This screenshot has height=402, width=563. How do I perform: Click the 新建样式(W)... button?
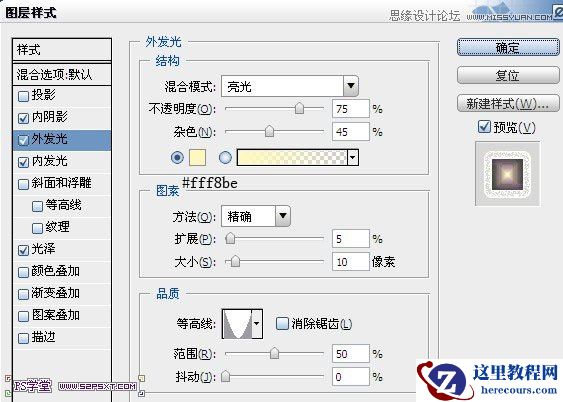click(x=508, y=104)
